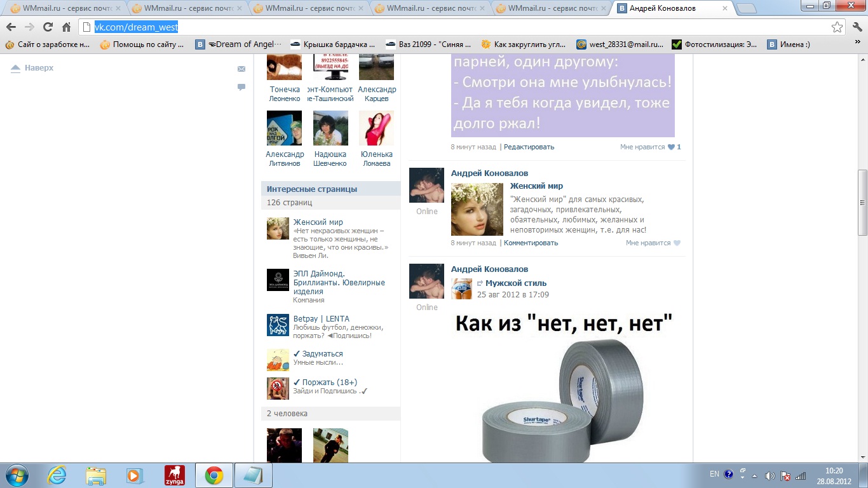Open the 'Имена :)' bookmark

pos(789,44)
